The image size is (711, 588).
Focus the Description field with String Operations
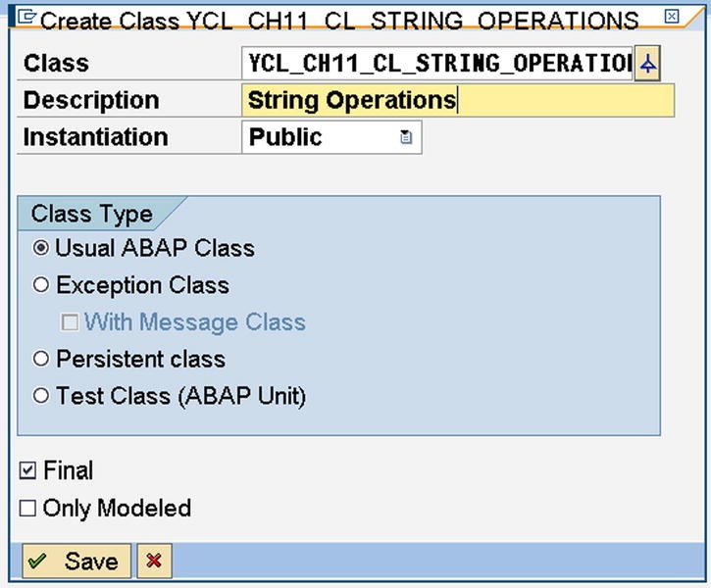point(458,100)
